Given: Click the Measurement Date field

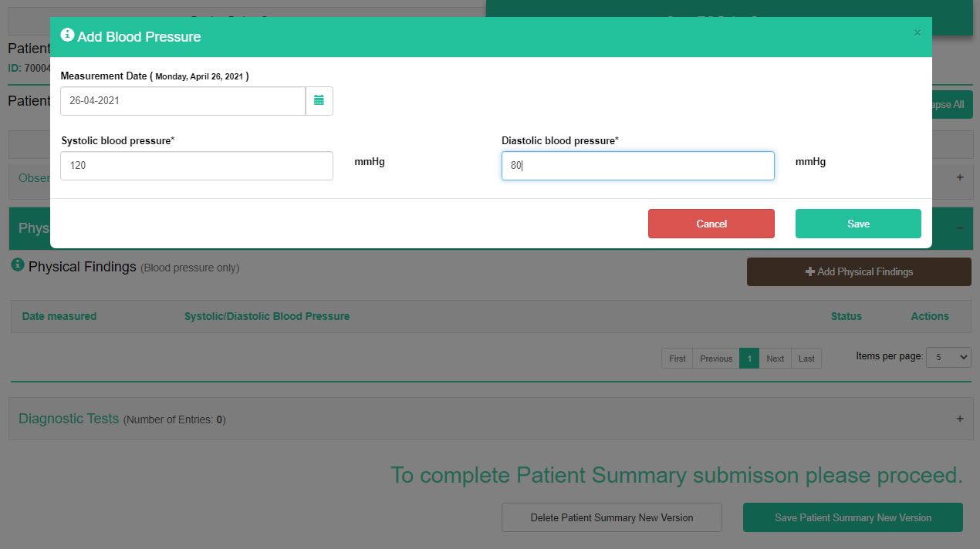Looking at the screenshot, I should (183, 101).
